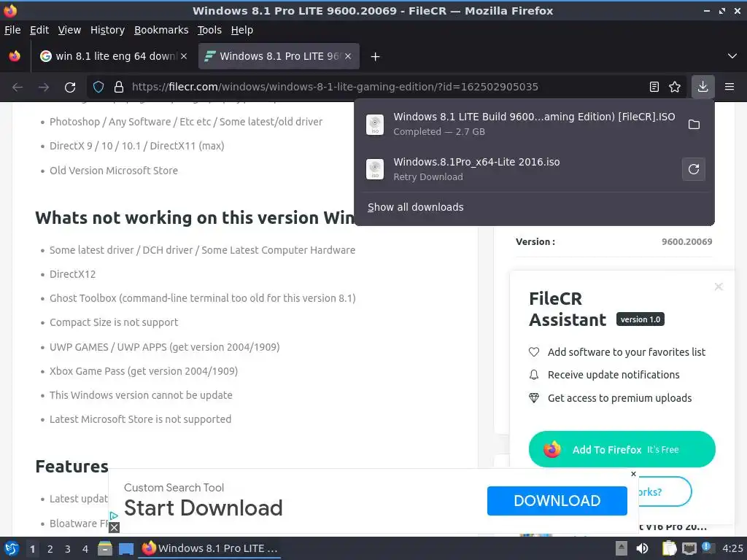Open the Edit menu
Image resolution: width=747 pixels, height=560 pixels.
coord(39,30)
